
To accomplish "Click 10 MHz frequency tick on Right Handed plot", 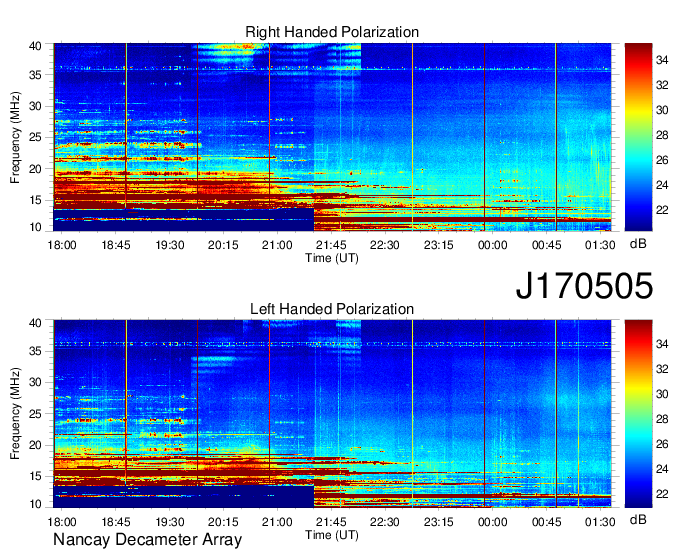I will tap(35, 227).
